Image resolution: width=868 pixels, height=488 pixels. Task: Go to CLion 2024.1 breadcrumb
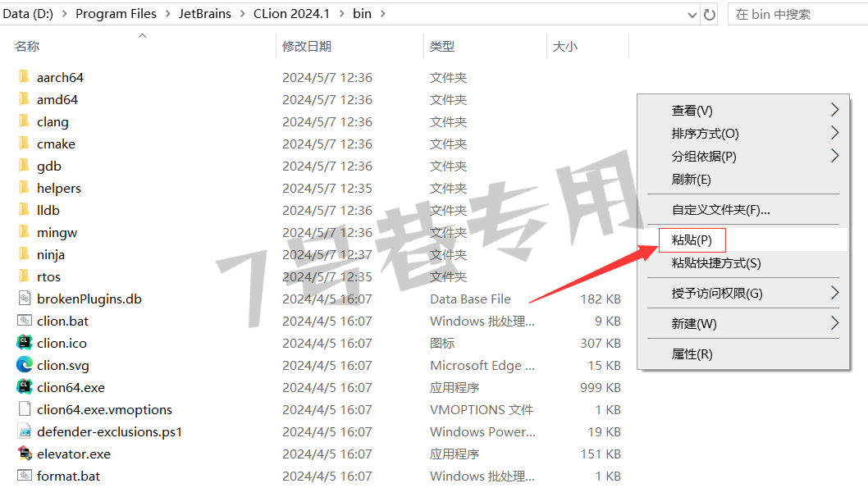click(x=291, y=14)
